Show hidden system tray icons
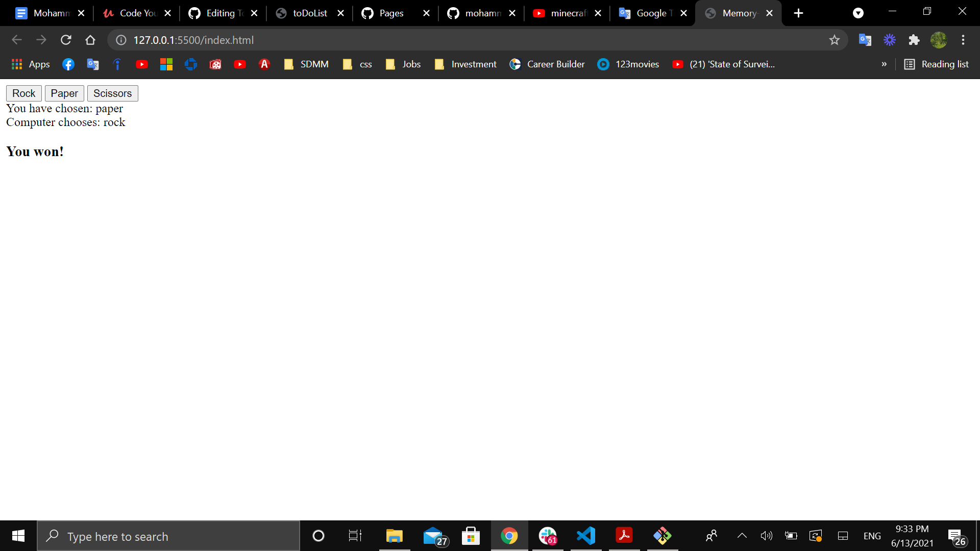The image size is (980, 551). point(742,536)
